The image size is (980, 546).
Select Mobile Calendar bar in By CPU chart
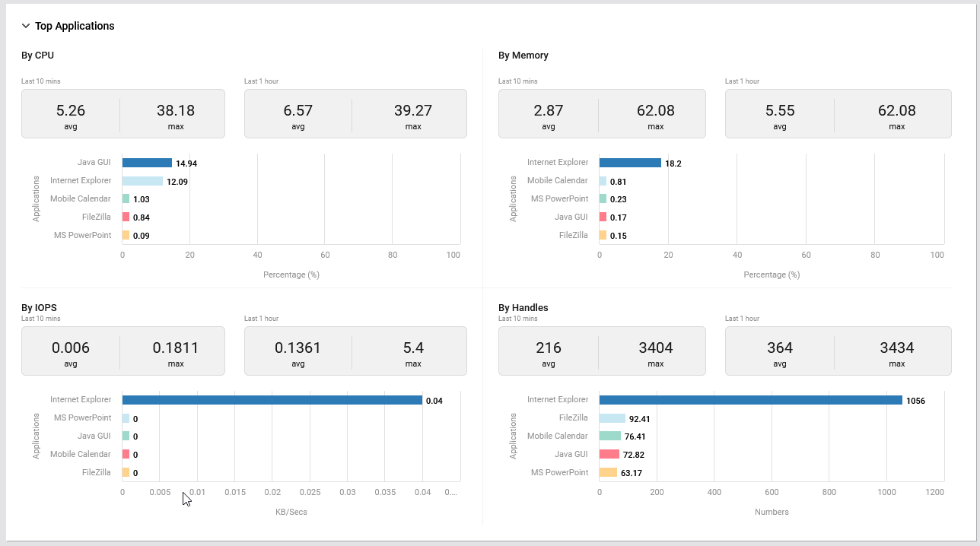pos(126,199)
